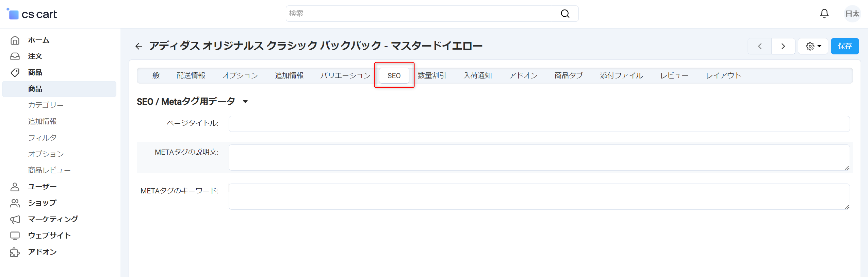This screenshot has height=277, width=868.
Task: Collapse the SEO / Metaタグ用データ section
Action: (245, 102)
